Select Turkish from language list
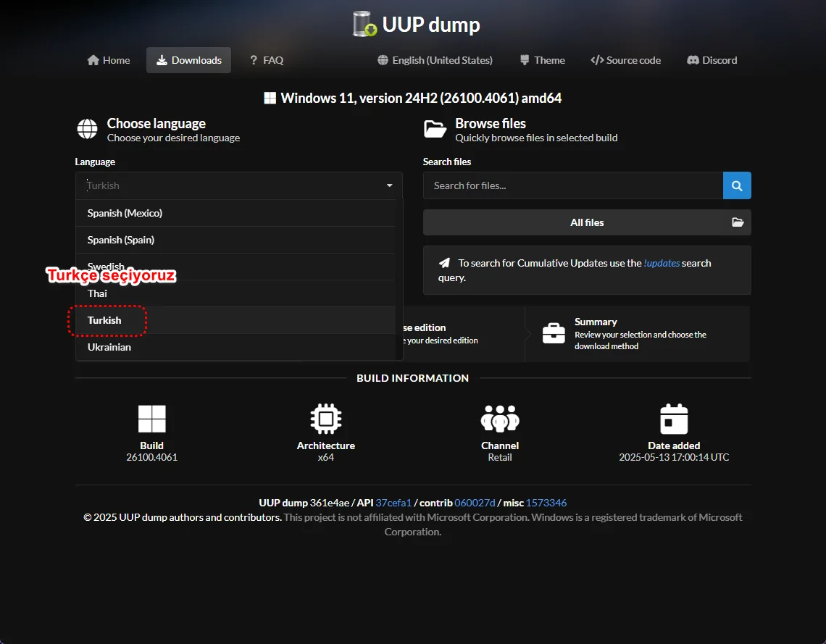The image size is (826, 644). (x=235, y=320)
